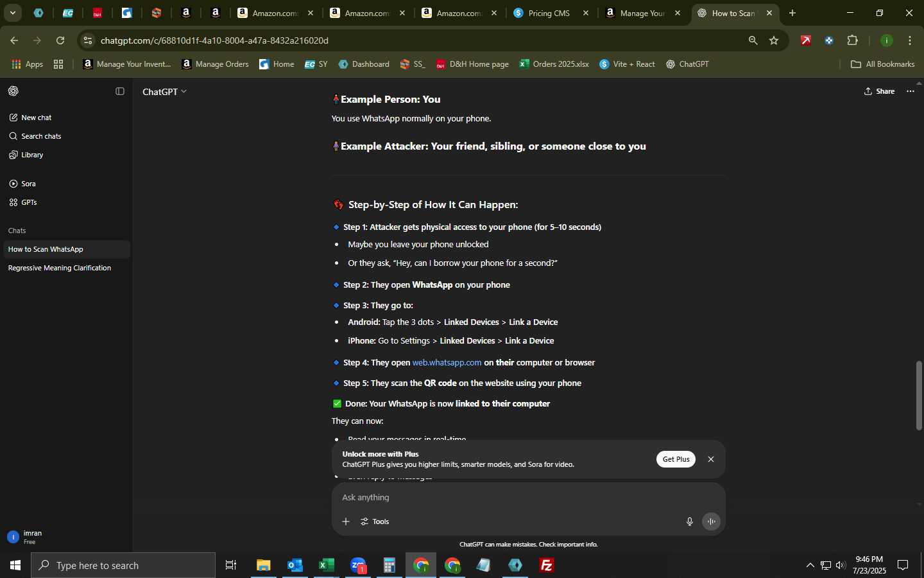This screenshot has height=578, width=924.
Task: Open the Regressive Meaning Clarification chat
Action: pyautogui.click(x=67, y=268)
